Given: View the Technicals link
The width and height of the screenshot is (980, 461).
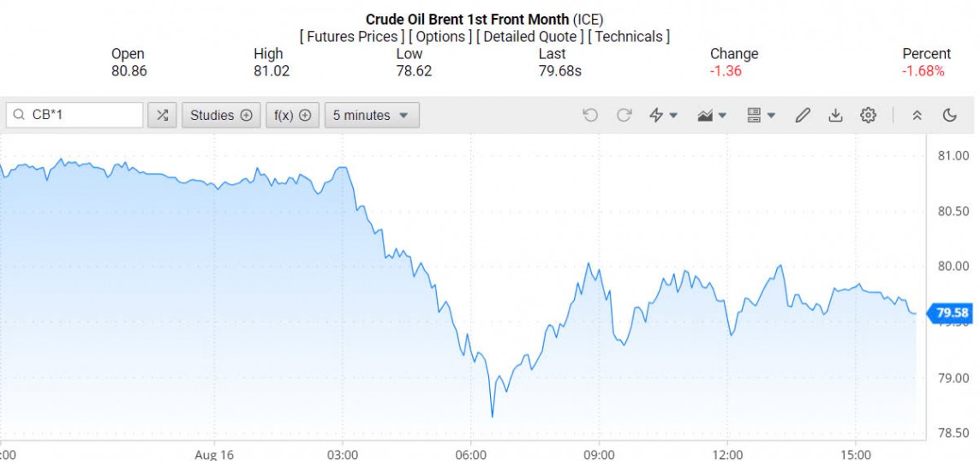Looking at the screenshot, I should coord(629,36).
